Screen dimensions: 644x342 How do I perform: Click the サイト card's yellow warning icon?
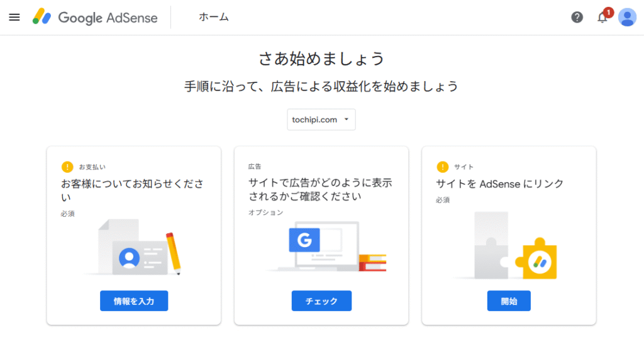pyautogui.click(x=442, y=167)
